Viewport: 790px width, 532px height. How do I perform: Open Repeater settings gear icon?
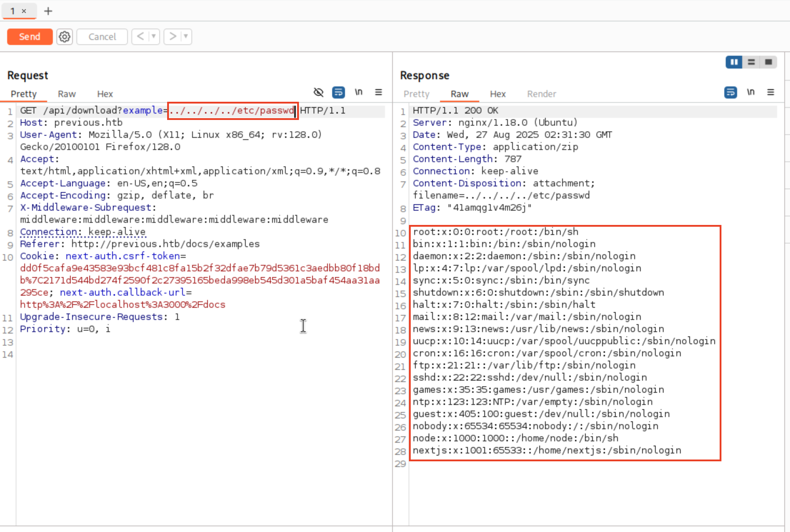64,37
